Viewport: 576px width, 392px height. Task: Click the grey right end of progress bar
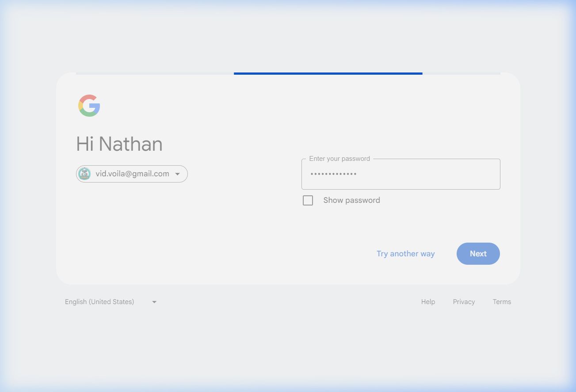tap(461, 73)
